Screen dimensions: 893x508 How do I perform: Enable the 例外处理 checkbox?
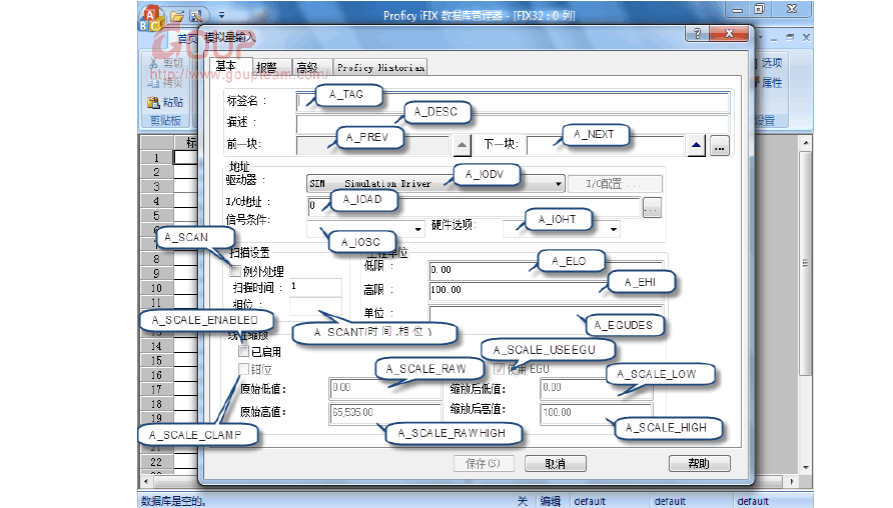236,271
